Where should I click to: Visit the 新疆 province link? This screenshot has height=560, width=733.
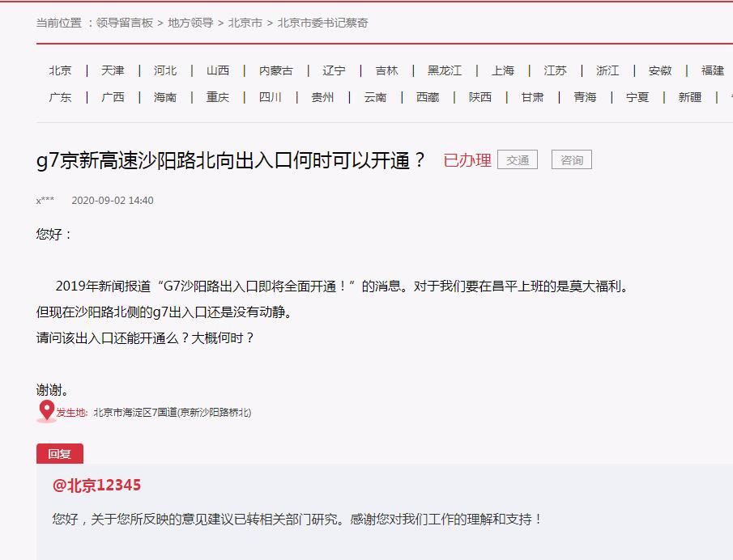pyautogui.click(x=690, y=97)
